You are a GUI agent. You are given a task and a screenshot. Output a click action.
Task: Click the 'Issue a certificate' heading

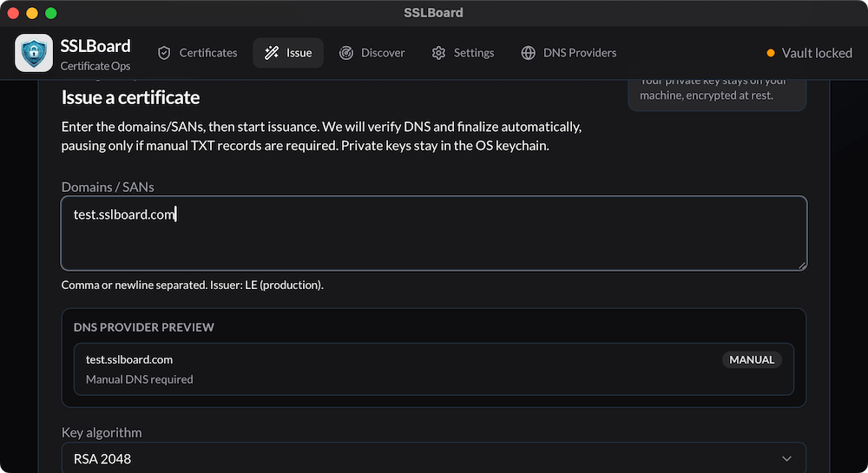[131, 97]
